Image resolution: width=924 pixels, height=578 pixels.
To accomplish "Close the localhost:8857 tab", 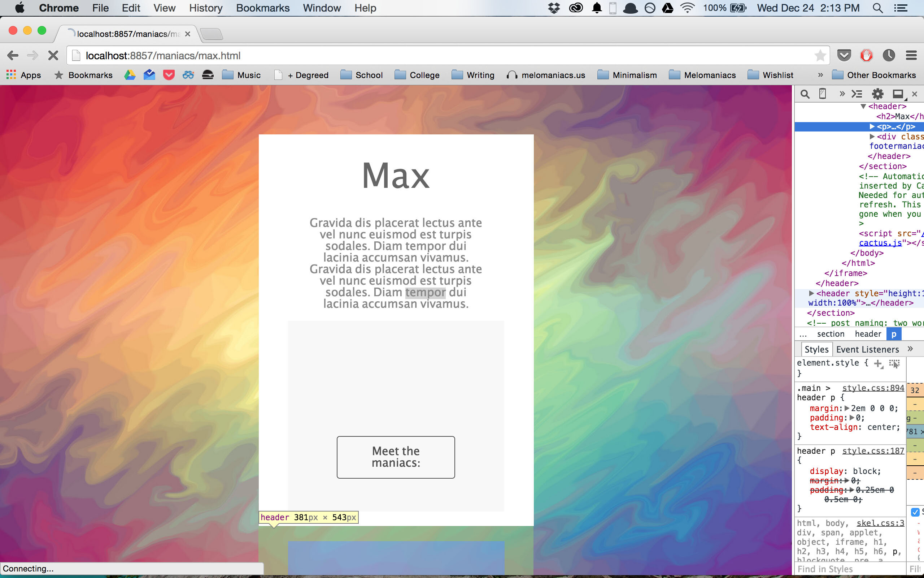I will 187,34.
